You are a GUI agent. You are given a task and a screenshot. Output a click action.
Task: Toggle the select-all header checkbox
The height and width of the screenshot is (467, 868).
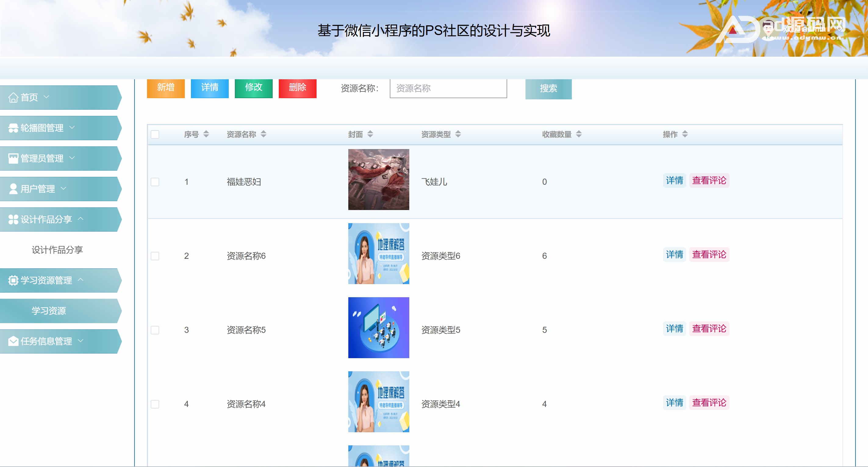click(x=155, y=134)
